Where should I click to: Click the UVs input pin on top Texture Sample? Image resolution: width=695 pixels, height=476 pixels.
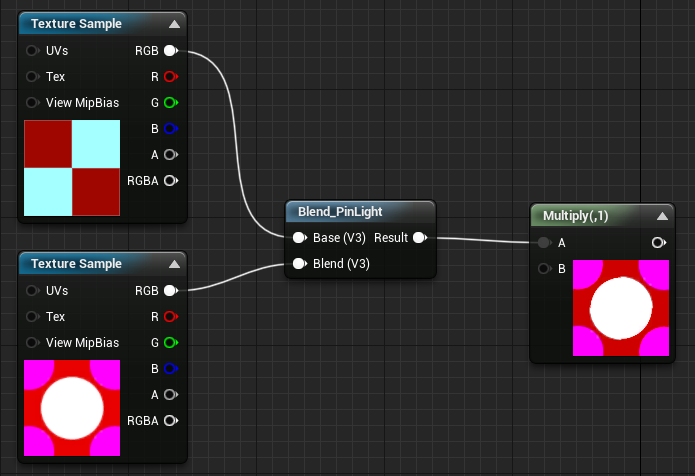32,51
